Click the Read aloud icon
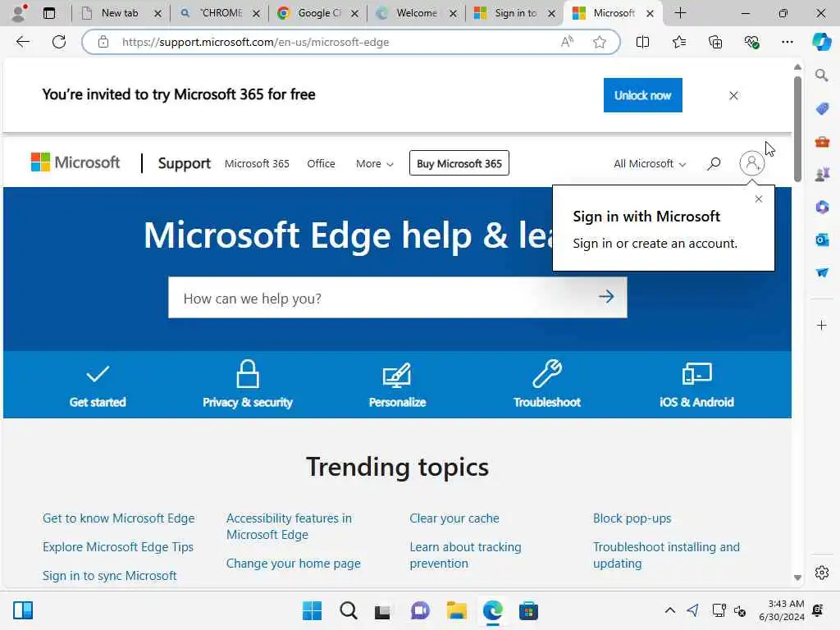Image resolution: width=840 pixels, height=630 pixels. point(567,42)
